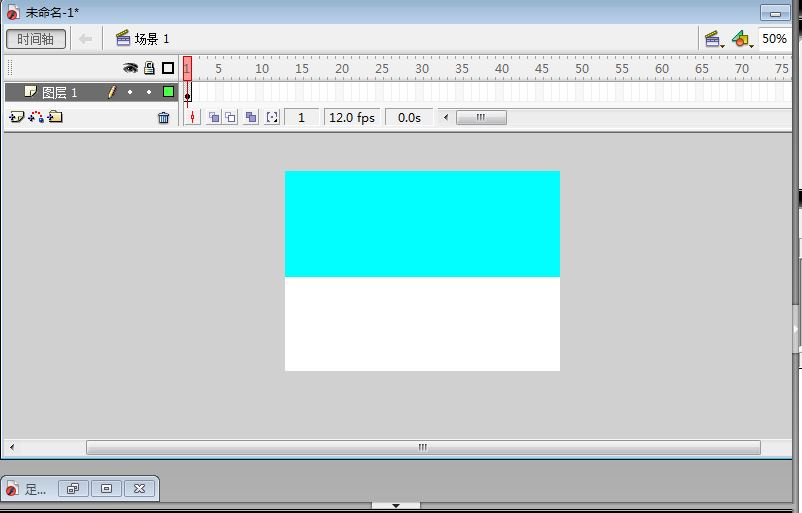Click stage scrollbar left arrow

click(12, 448)
